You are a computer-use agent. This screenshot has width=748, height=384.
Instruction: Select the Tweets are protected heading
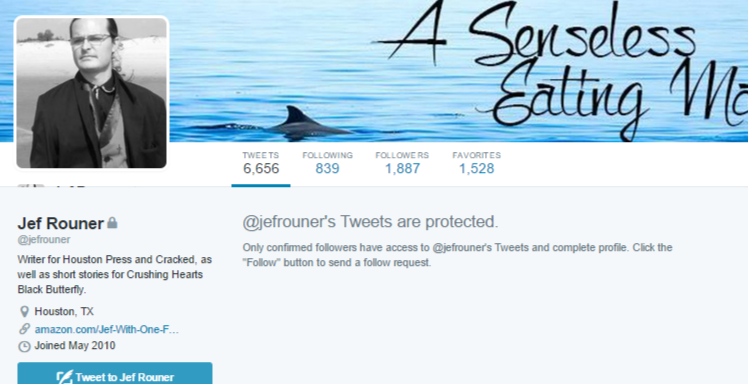pyautogui.click(x=370, y=222)
